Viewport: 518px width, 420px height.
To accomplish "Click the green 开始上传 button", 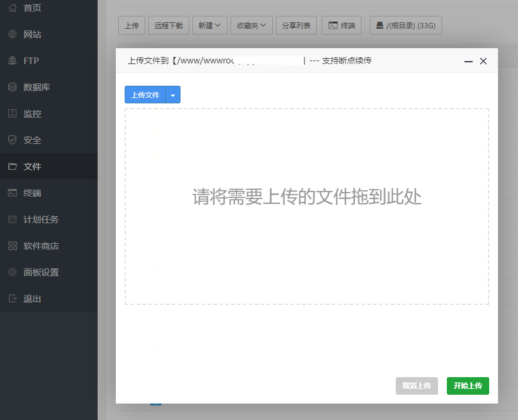I will [x=468, y=386].
